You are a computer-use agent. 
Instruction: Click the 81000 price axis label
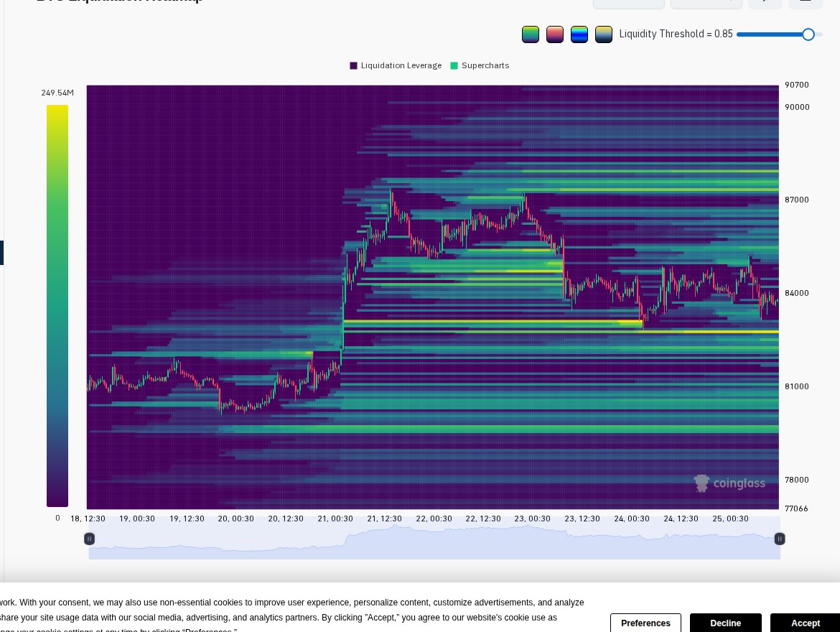(797, 386)
